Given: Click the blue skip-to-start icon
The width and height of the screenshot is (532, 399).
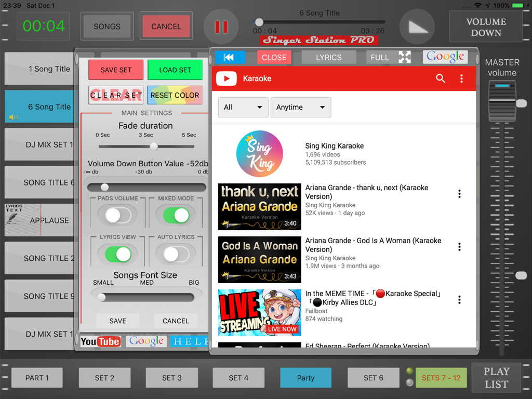Looking at the screenshot, I should point(230,57).
